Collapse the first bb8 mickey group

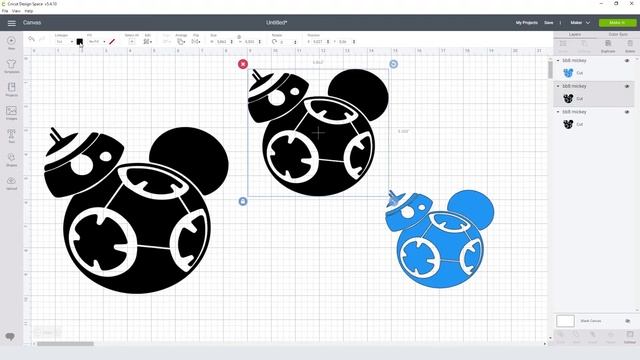click(x=558, y=60)
